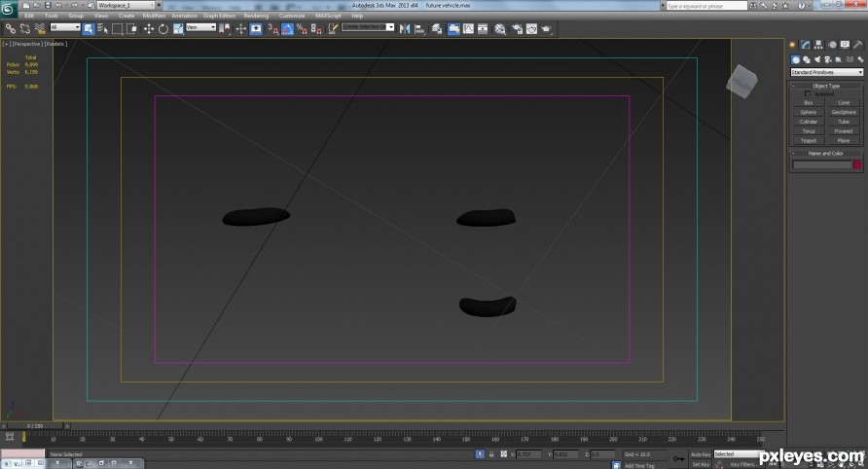
Task: Activate the Select Object tool
Action: coord(89,29)
